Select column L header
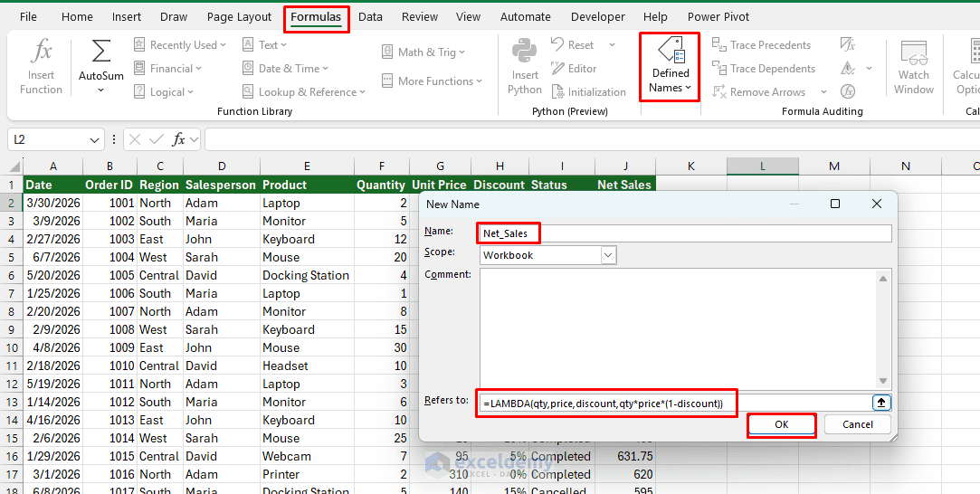980x494 pixels. click(763, 166)
